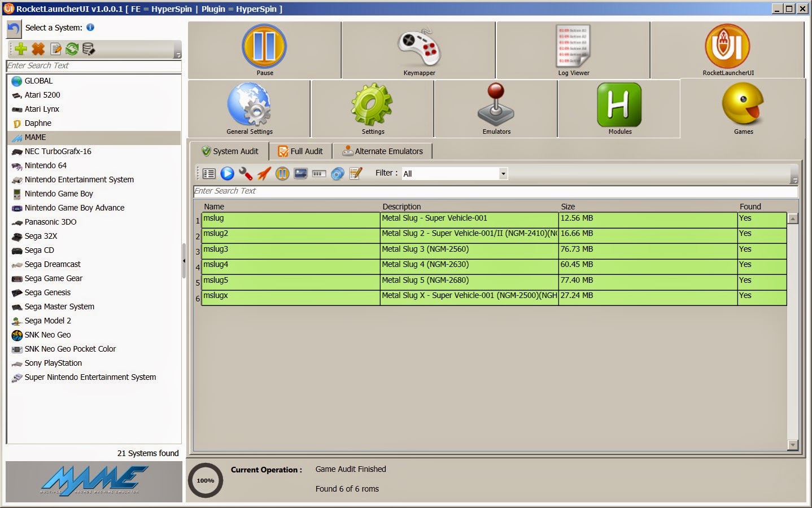Click the small pause icon in the audit toolbar

click(282, 174)
